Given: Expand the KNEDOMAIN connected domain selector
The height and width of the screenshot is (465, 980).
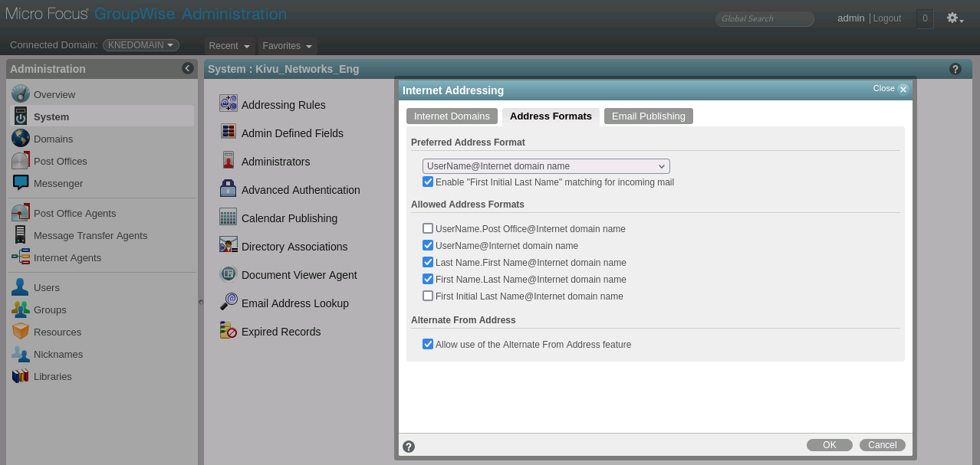Looking at the screenshot, I should point(141,45).
